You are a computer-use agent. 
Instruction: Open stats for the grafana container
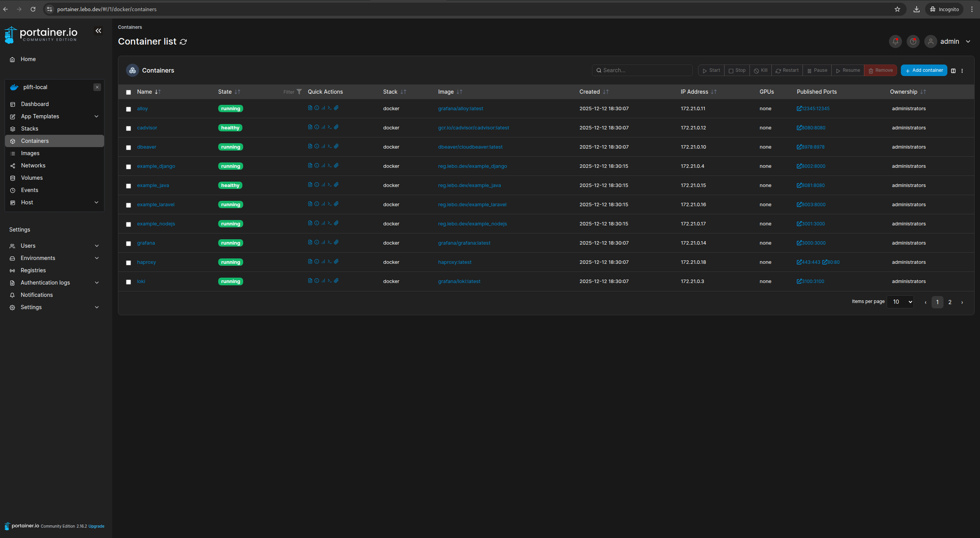tap(323, 242)
